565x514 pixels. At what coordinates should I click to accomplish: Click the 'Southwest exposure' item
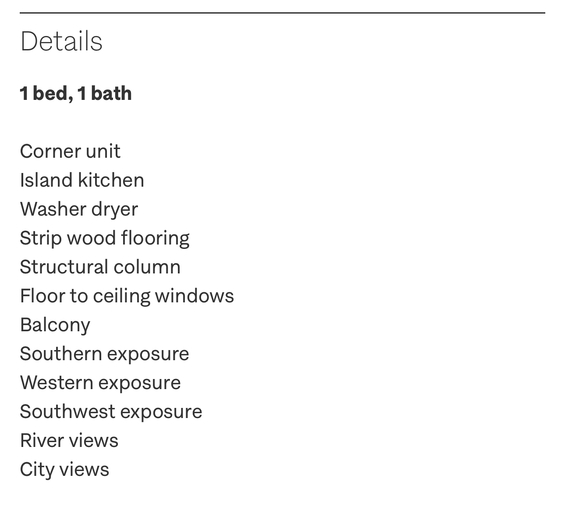click(x=111, y=412)
